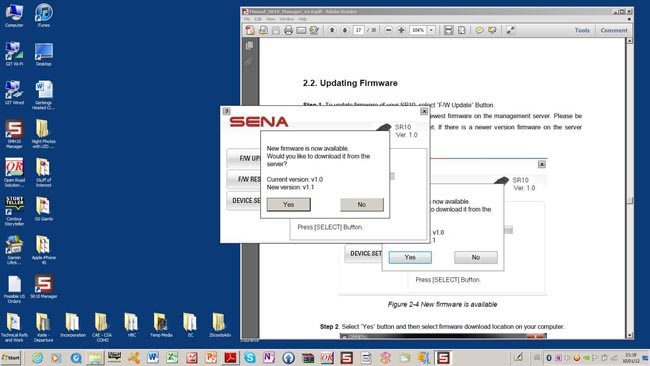This screenshot has width=650, height=366.
Task: Select the SR10 Manager desktop icon
Action: pyautogui.click(x=44, y=287)
